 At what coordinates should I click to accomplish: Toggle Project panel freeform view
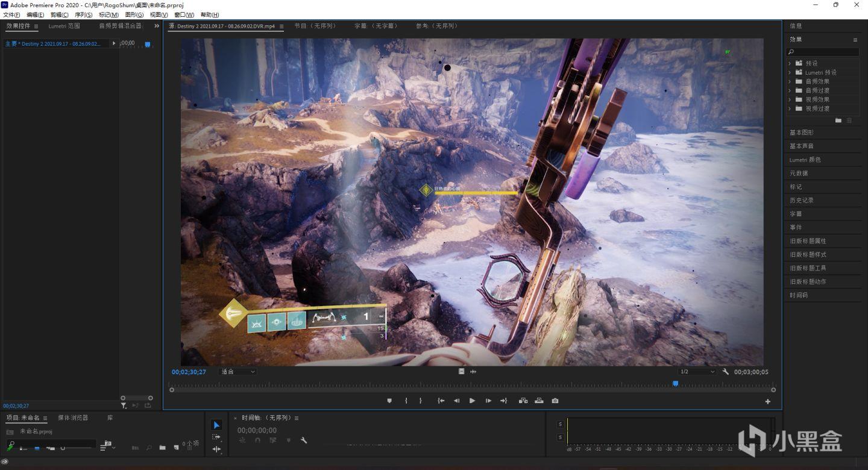tap(51, 448)
